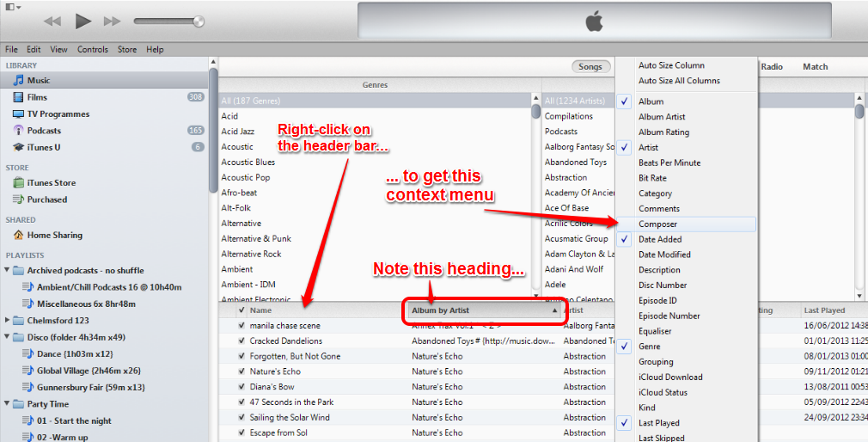Collapse the Archived podcasts folder triangle

[7, 270]
